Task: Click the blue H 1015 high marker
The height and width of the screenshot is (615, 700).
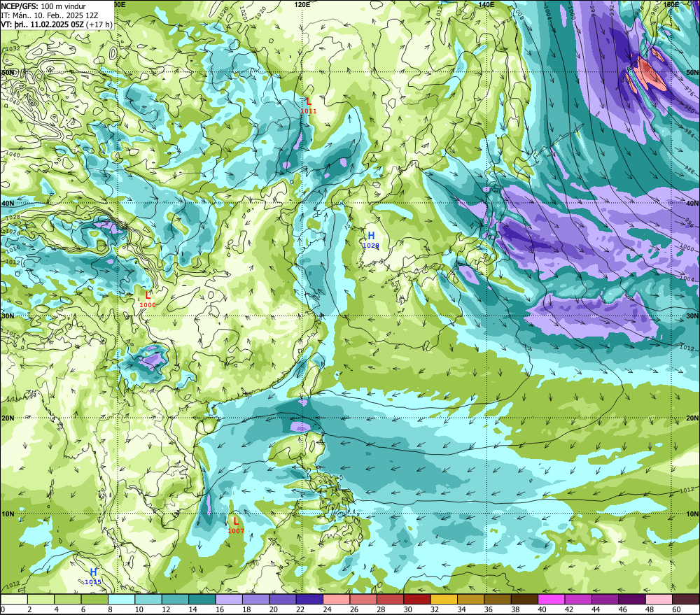Action: [93, 577]
